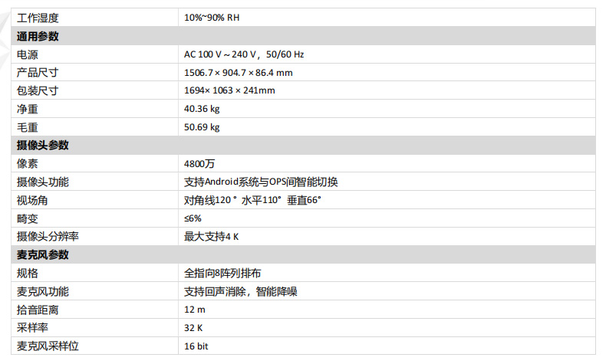Viewport: 606px width, 364px height.
Task: Select the 最大支持4 K resolution value
Action: coord(212,237)
